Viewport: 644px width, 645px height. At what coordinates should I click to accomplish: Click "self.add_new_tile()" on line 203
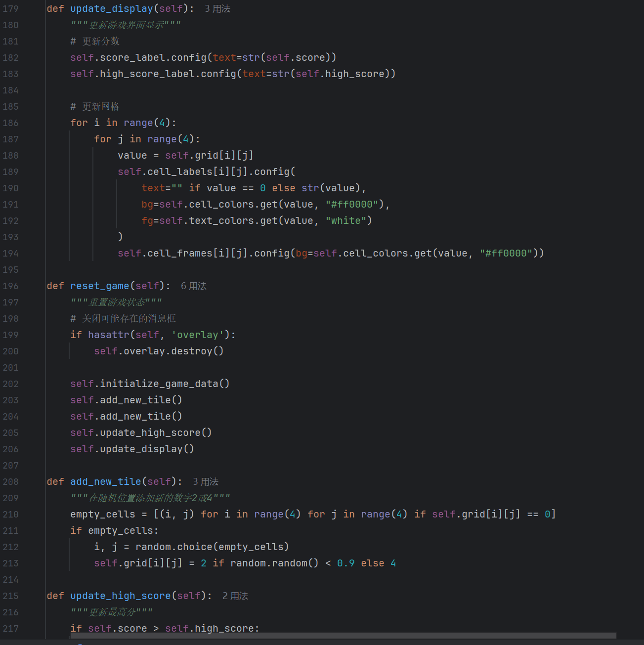pyautogui.click(x=126, y=400)
